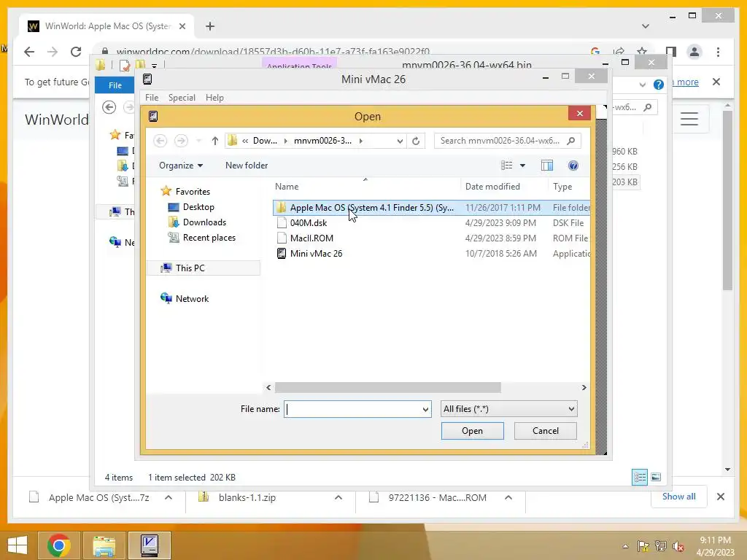Expand options for the Mac ROM download

(508, 497)
